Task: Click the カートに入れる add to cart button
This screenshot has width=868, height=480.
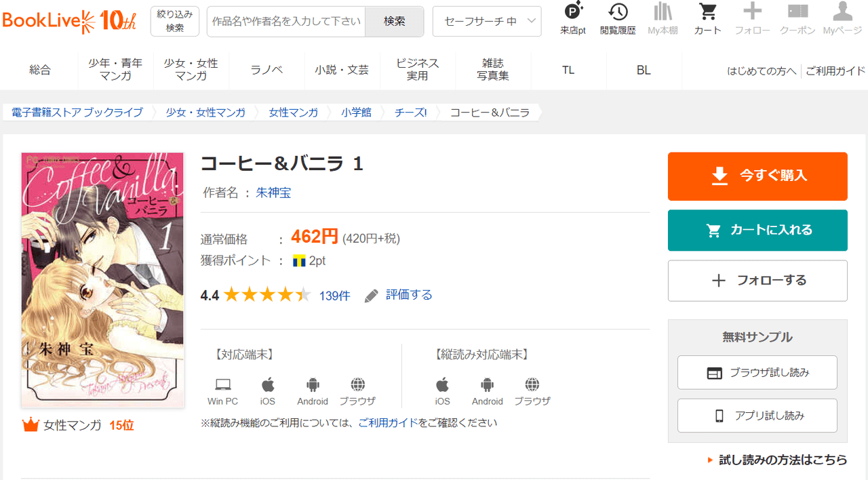Action: [757, 231]
